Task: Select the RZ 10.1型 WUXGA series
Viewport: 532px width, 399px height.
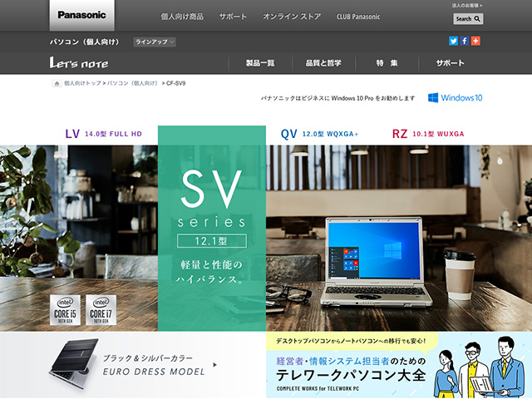Action: coord(428,134)
